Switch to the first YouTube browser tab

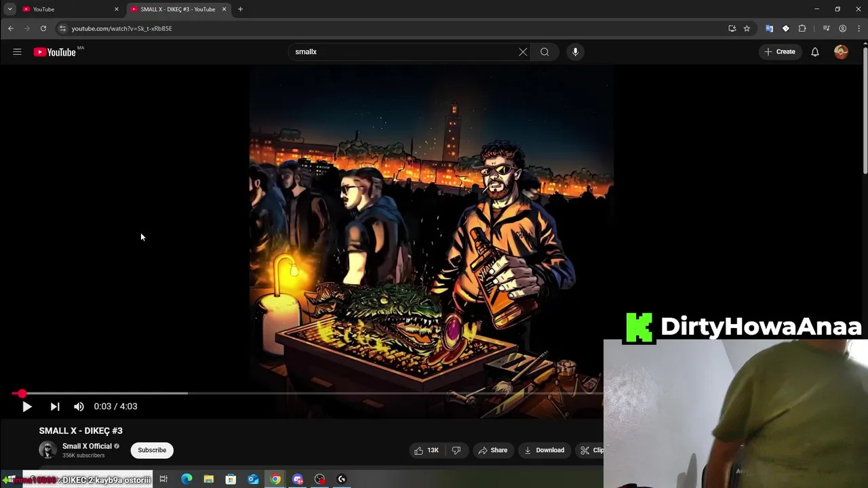66,9
